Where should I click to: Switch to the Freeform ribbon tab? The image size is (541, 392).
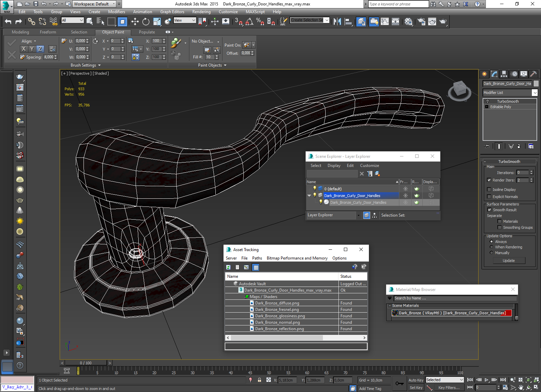48,32
